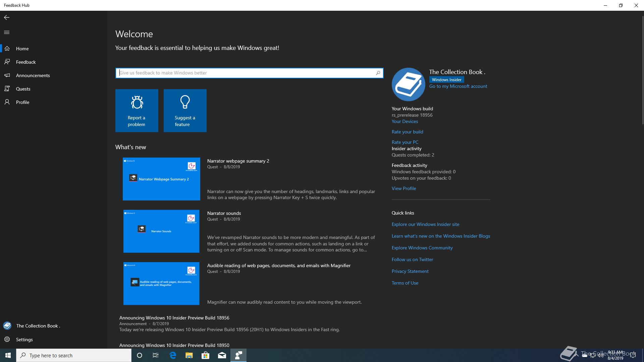
Task: Toggle the hamburger navigation menu
Action: [7, 33]
